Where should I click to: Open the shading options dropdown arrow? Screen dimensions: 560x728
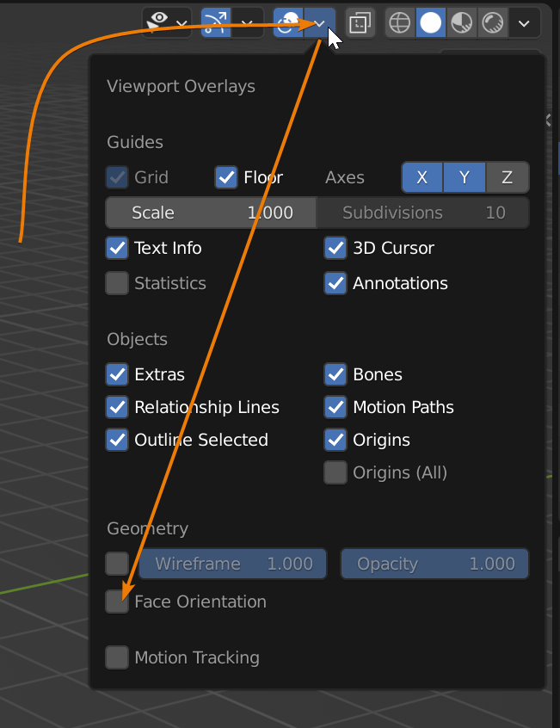(x=524, y=22)
